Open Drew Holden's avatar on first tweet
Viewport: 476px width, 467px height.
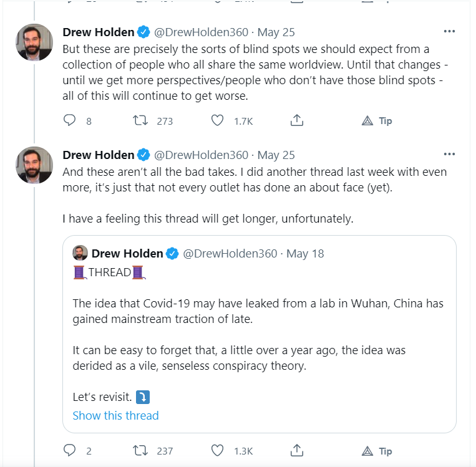[x=34, y=42]
